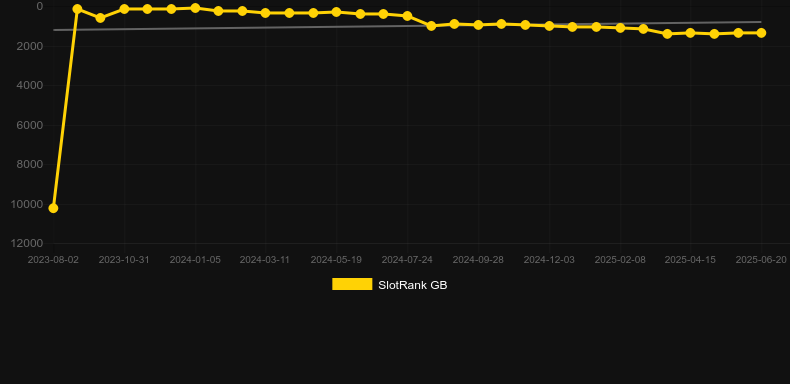Click the 6000 y-axis label
Viewport: 790px width, 384px height.
click(x=30, y=125)
